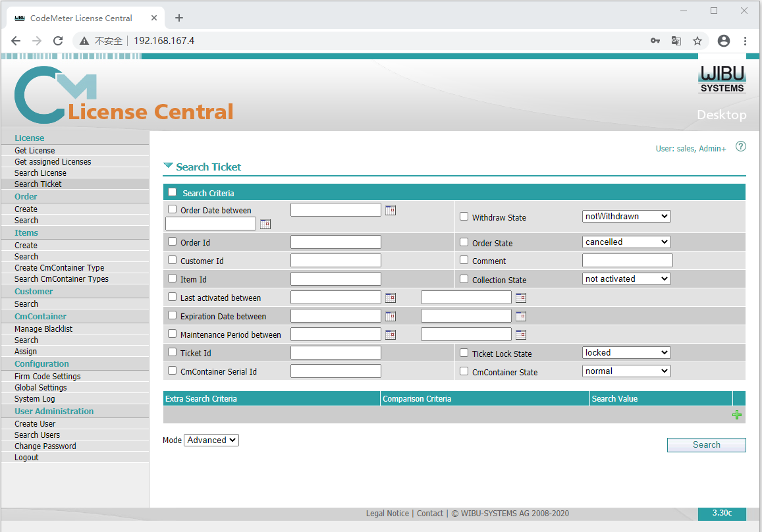Open the translate page icon
762x532 pixels.
pos(676,41)
